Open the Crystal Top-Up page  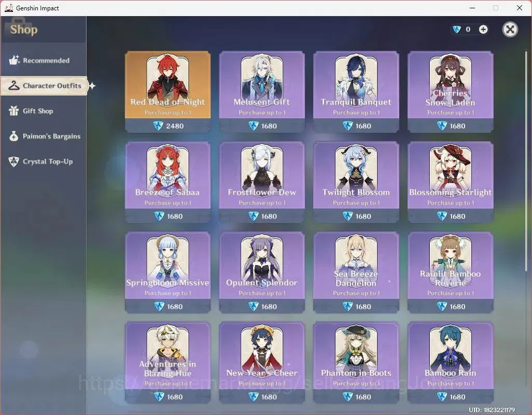point(44,161)
